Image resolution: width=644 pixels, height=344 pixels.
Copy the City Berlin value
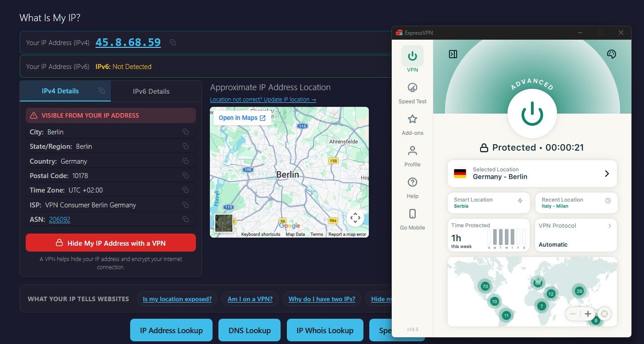tap(185, 132)
